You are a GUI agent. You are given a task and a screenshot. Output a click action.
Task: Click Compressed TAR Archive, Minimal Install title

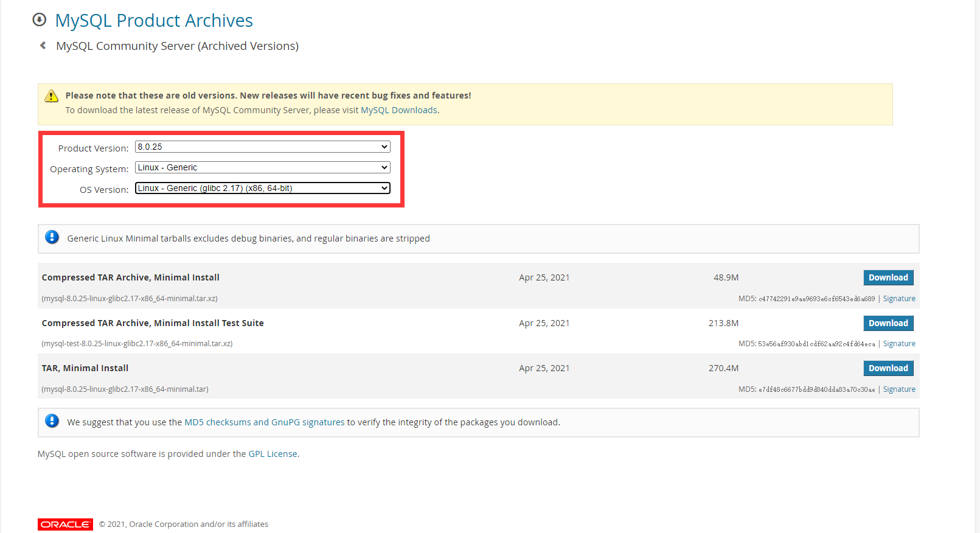click(131, 277)
